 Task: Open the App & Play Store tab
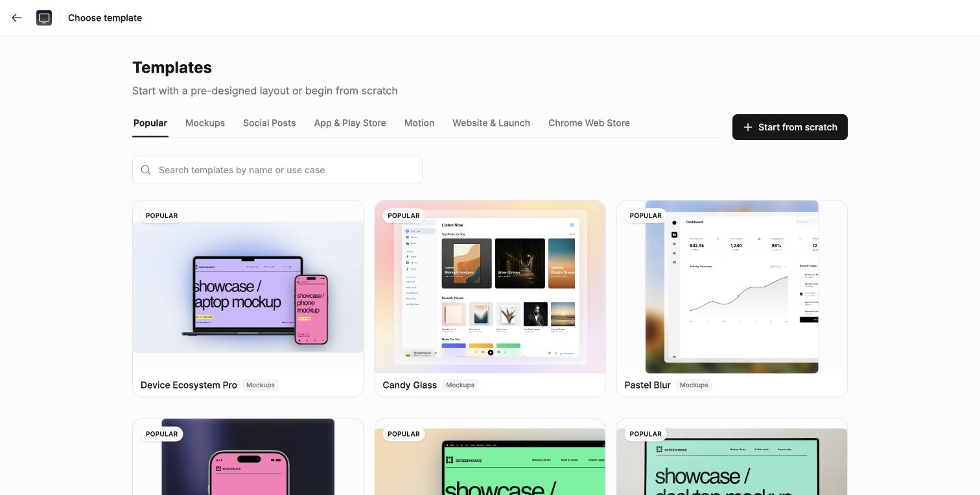coord(350,123)
